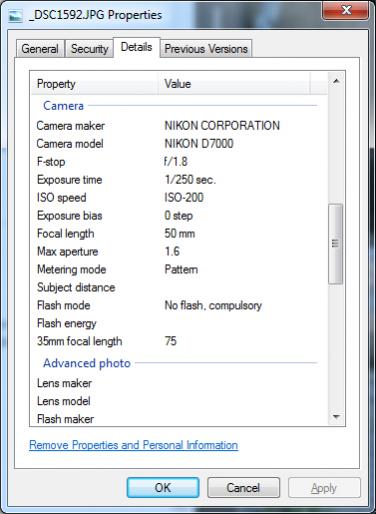Select the Advanced photo section heading
Screen dimensions: 376x514
click(87, 363)
